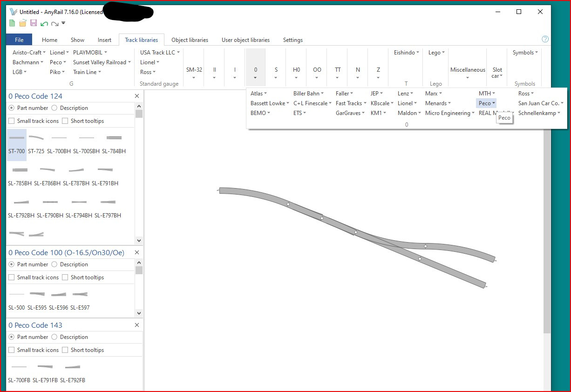
Task: Expand the LGB library dropdown
Action: pos(20,72)
